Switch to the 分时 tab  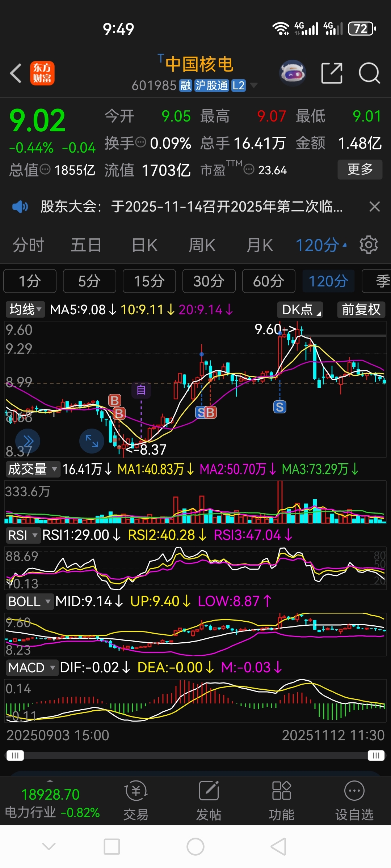point(29,245)
